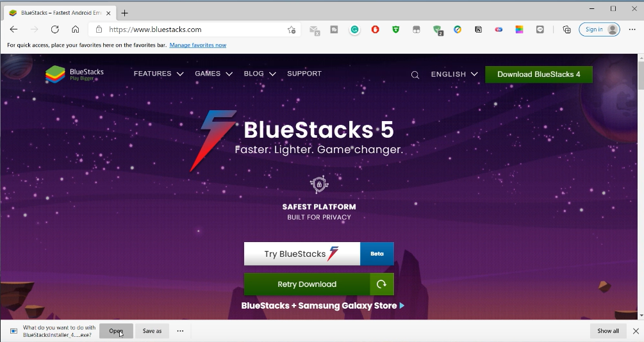Open green check shield extension with badge 2
The width and height of the screenshot is (644, 342).
(438, 30)
